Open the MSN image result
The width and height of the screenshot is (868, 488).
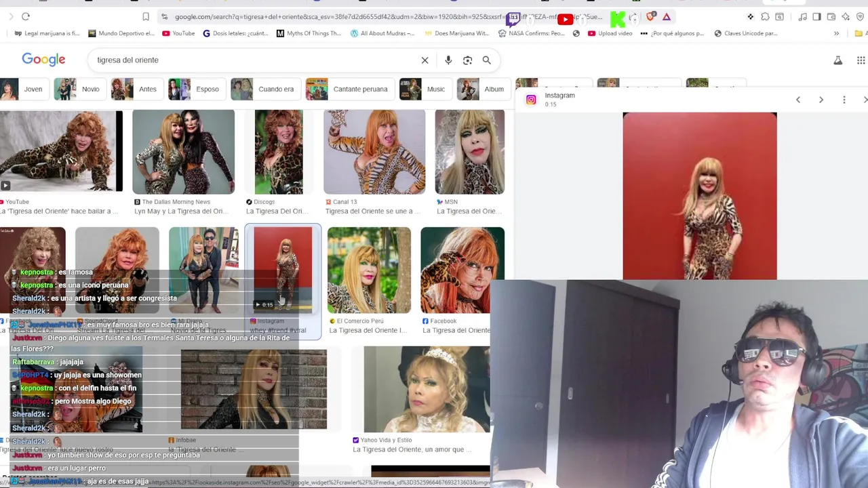469,152
